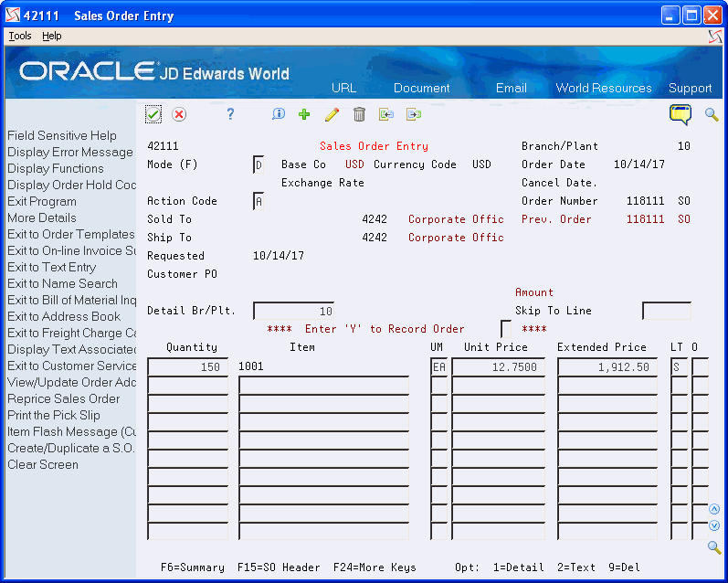Click the pencil change icon
This screenshot has height=583, width=728.
(x=332, y=114)
